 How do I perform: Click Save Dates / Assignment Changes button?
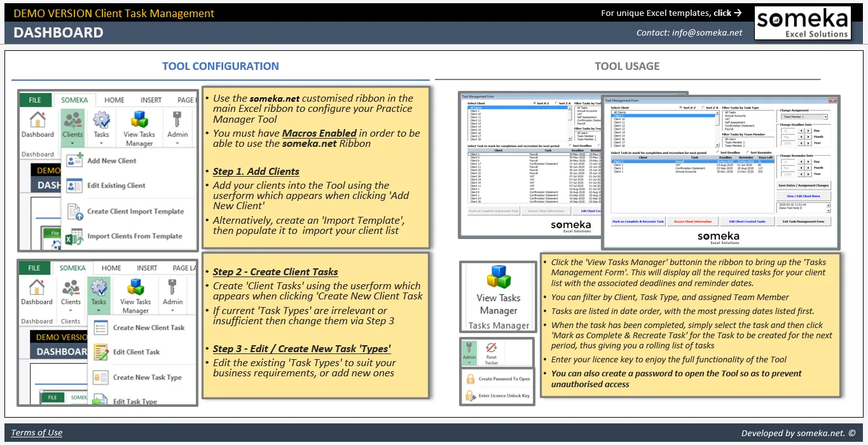coord(804,186)
